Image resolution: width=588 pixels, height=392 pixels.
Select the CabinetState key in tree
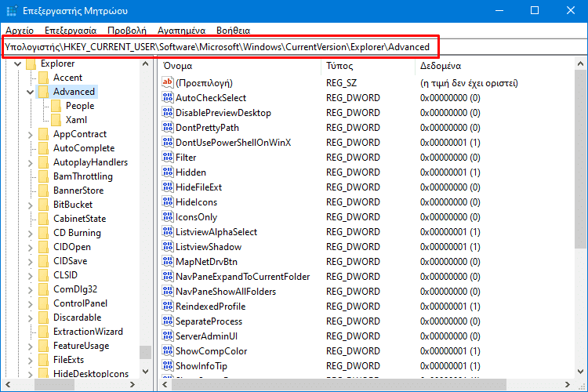pos(79,219)
